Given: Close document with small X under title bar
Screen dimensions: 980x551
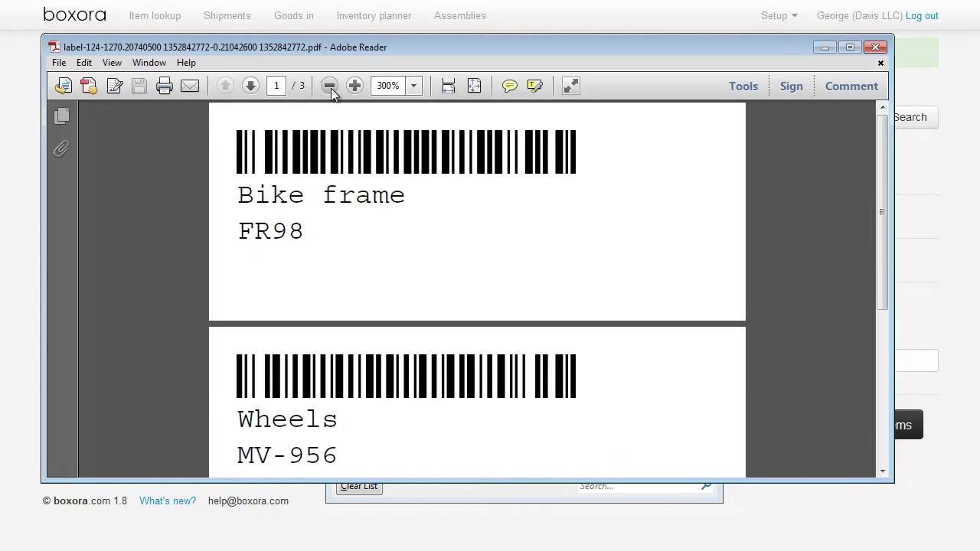Looking at the screenshot, I should (880, 63).
